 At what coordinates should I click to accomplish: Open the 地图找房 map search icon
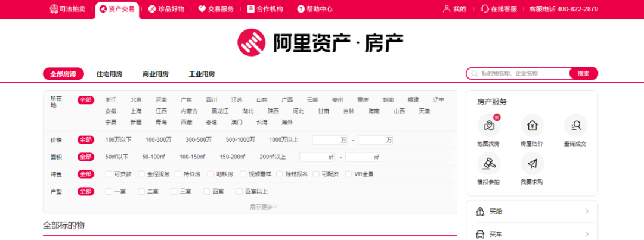[489, 126]
